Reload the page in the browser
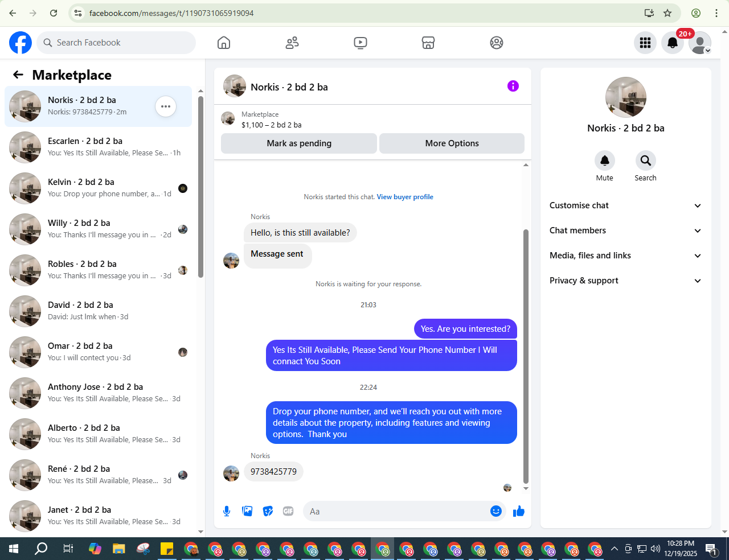This screenshot has width=729, height=560. 54,13
